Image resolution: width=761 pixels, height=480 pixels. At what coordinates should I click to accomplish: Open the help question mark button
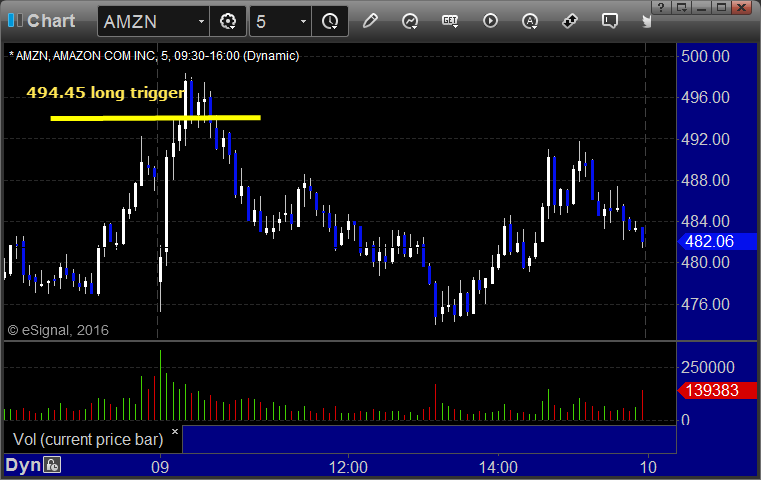click(661, 7)
